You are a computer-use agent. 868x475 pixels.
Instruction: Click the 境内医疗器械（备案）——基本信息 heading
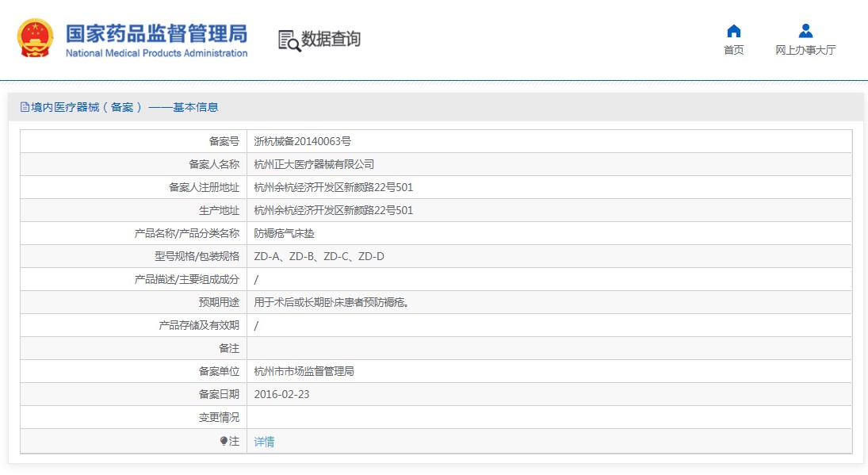click(124, 107)
